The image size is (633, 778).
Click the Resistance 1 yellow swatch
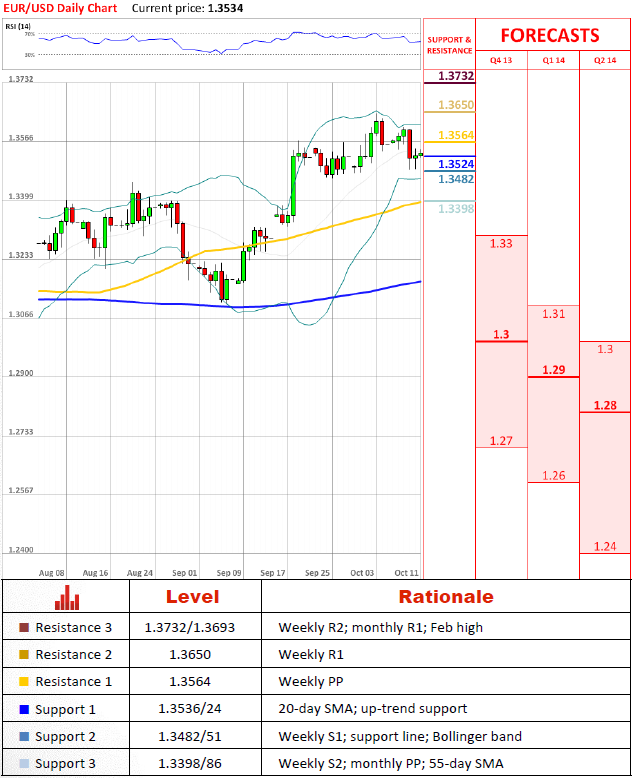pos(24,682)
